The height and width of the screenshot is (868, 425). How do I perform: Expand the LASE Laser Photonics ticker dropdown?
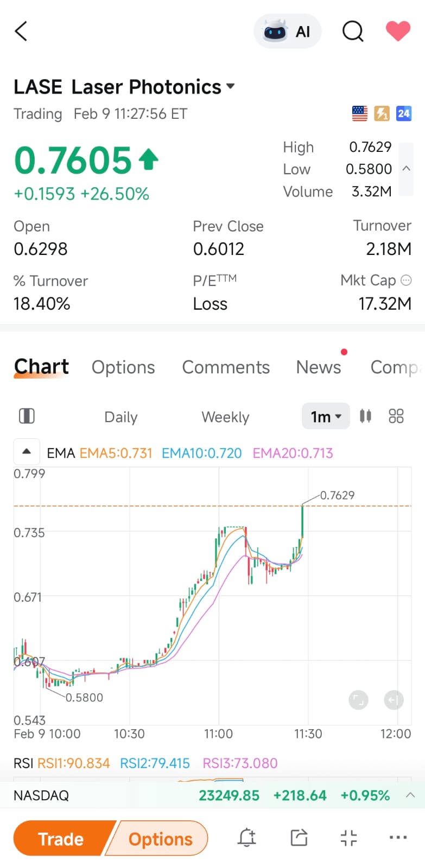pyautogui.click(x=231, y=86)
